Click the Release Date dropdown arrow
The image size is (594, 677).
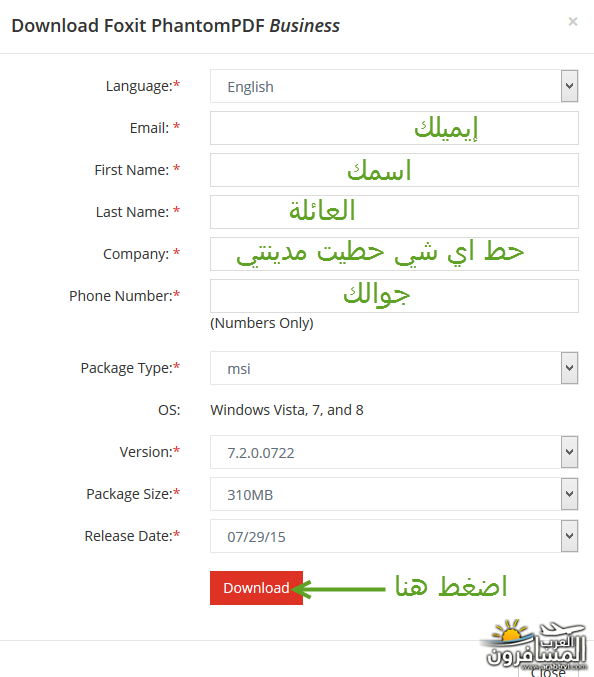[569, 536]
